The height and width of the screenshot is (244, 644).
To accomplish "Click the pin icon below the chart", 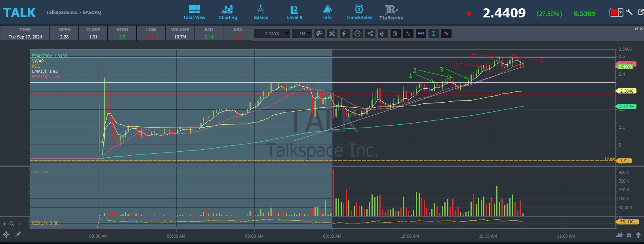I will (x=18, y=234).
